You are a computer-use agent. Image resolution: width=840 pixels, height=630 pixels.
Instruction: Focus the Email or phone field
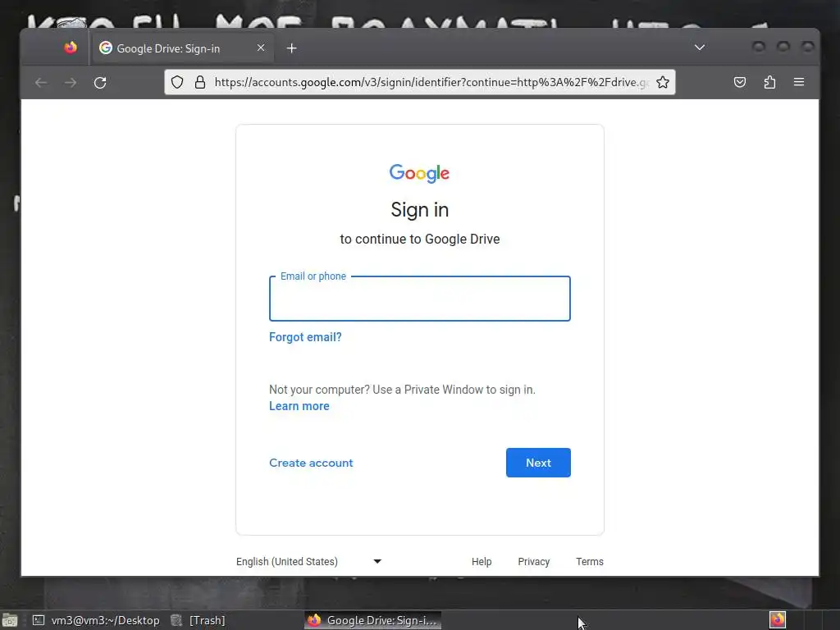point(419,299)
